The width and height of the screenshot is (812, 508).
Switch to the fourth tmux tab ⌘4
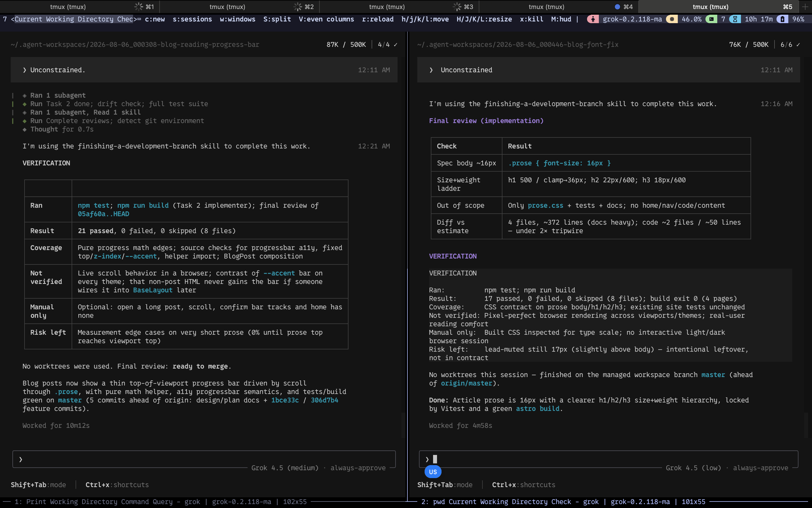click(x=558, y=7)
